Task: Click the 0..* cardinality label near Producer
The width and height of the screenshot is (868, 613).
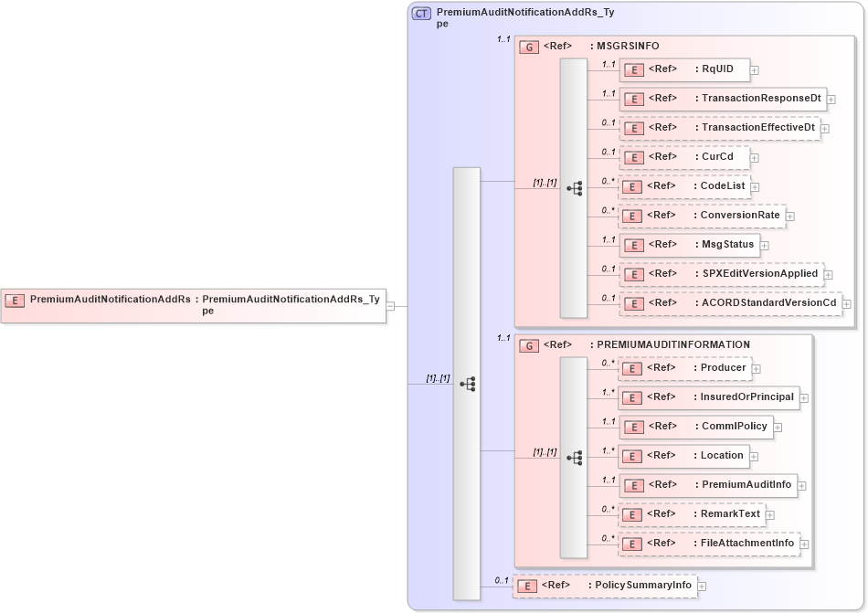Action: click(605, 365)
